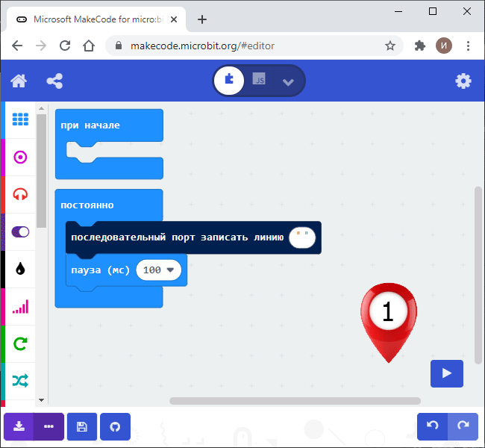This screenshot has width=485, height=448.
Task: Open the settings gear menu
Action: coord(463,81)
